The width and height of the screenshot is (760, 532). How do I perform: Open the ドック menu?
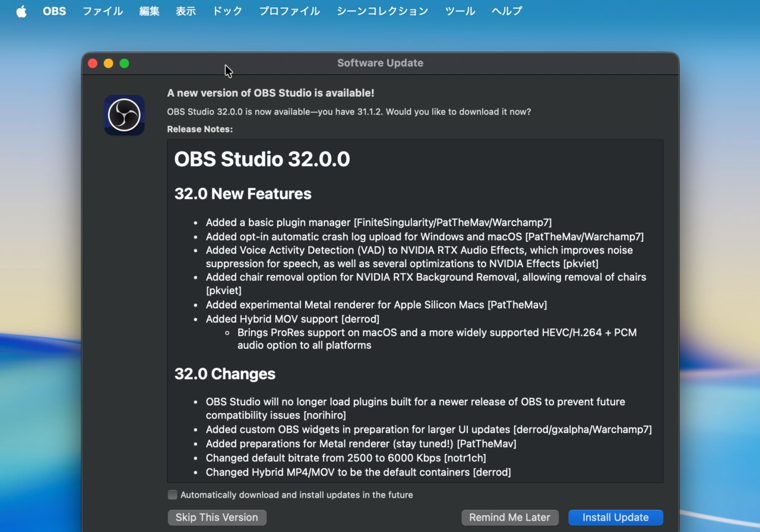point(227,11)
